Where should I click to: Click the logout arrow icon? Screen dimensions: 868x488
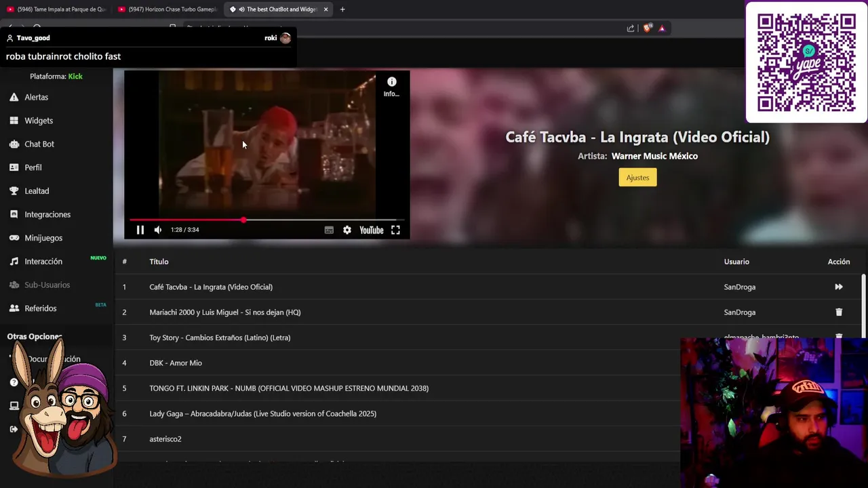14,429
